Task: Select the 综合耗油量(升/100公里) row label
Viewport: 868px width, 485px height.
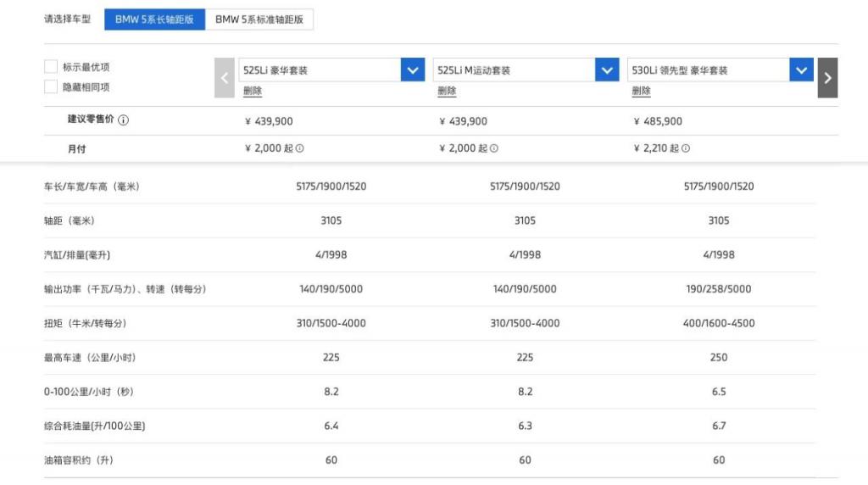Action: tap(95, 426)
